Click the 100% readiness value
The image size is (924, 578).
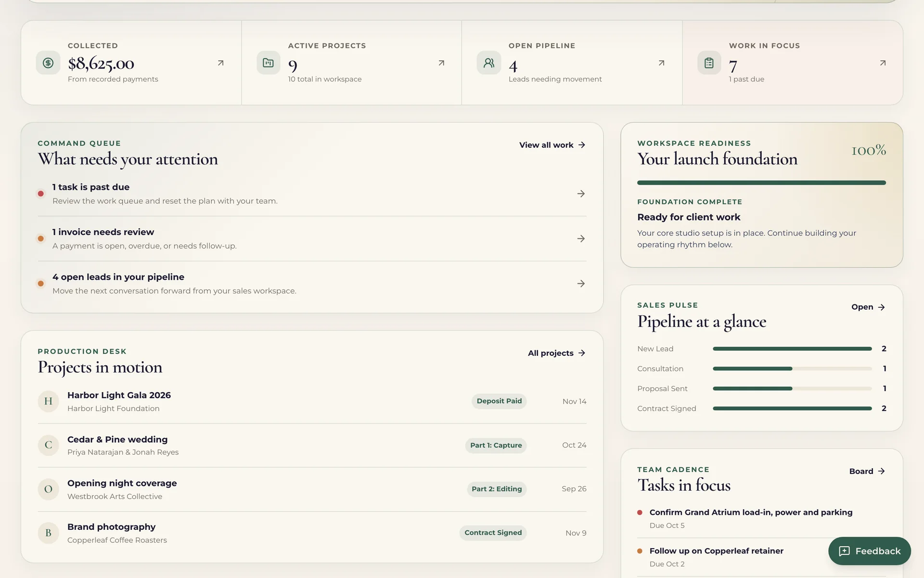869,150
